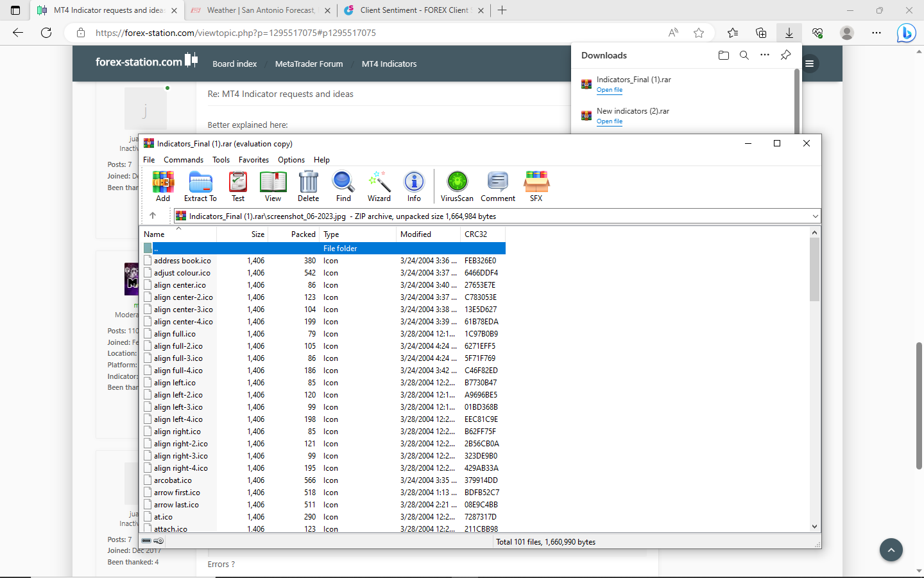This screenshot has width=924, height=578.
Task: Open the Find files tool
Action: (343, 186)
